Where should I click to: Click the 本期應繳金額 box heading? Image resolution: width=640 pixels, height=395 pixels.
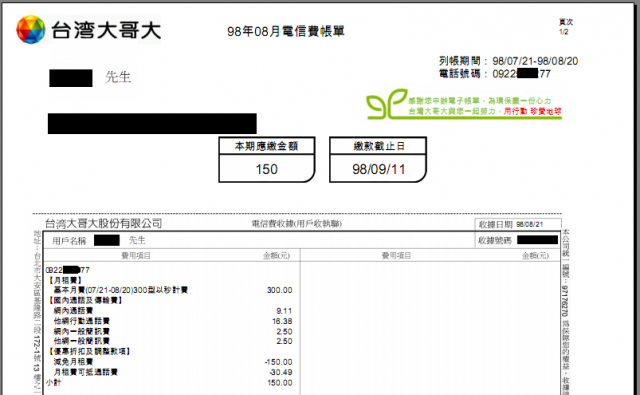tap(267, 146)
